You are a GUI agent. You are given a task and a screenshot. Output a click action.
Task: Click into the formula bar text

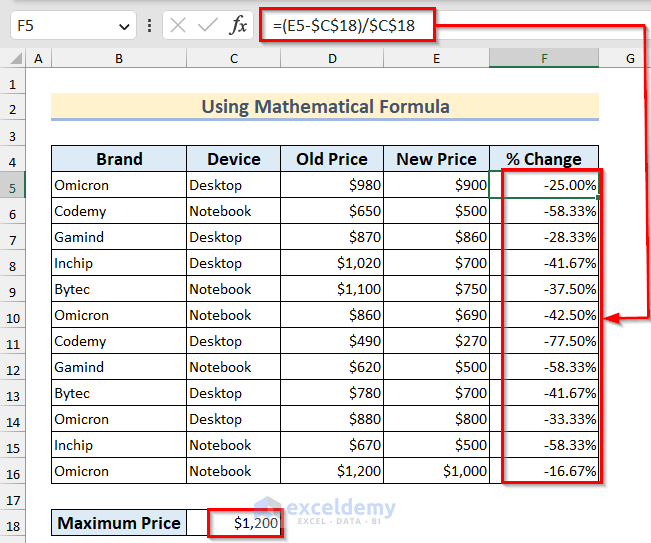click(344, 26)
